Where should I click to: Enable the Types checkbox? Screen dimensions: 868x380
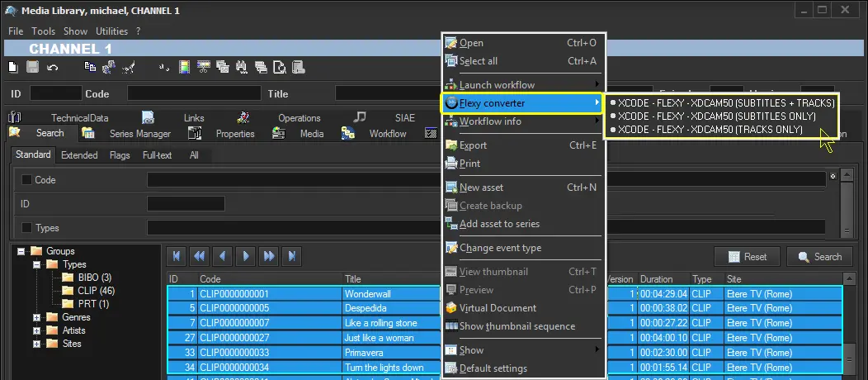(x=27, y=227)
